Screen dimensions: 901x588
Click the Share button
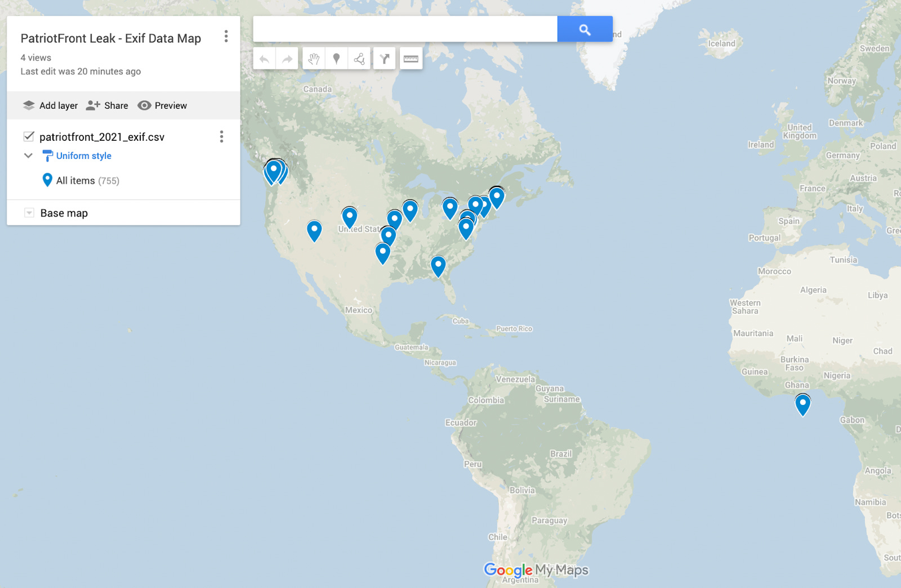(108, 105)
